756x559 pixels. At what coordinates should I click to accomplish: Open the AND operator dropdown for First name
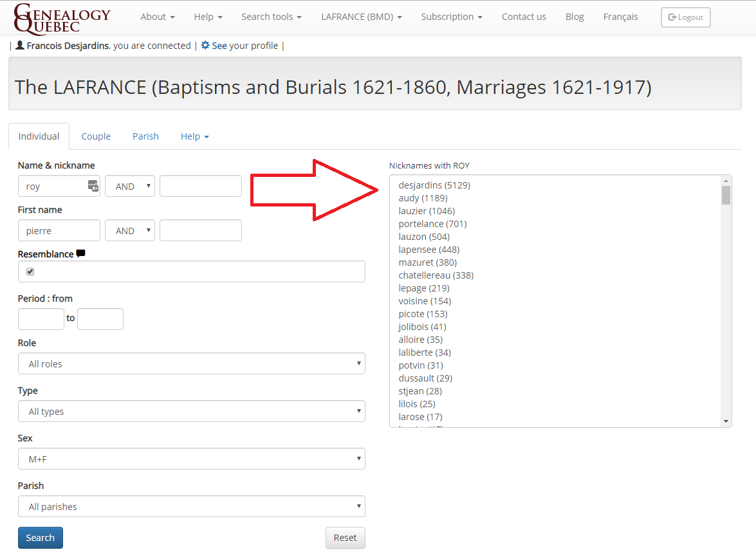130,230
